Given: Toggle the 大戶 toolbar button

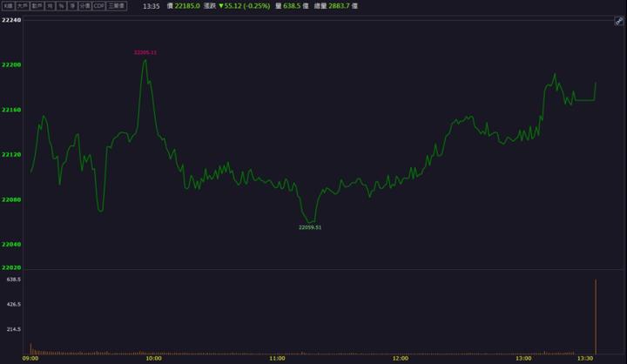Looking at the screenshot, I should [23, 6].
